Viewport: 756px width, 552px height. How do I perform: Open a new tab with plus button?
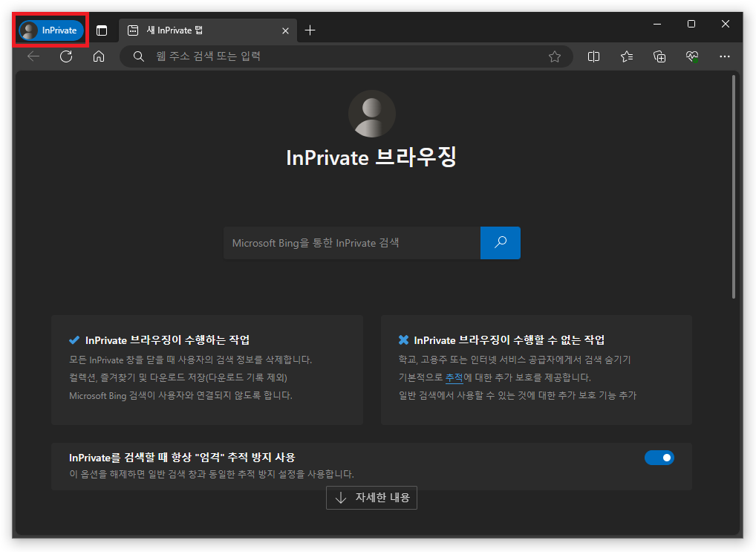(x=310, y=30)
